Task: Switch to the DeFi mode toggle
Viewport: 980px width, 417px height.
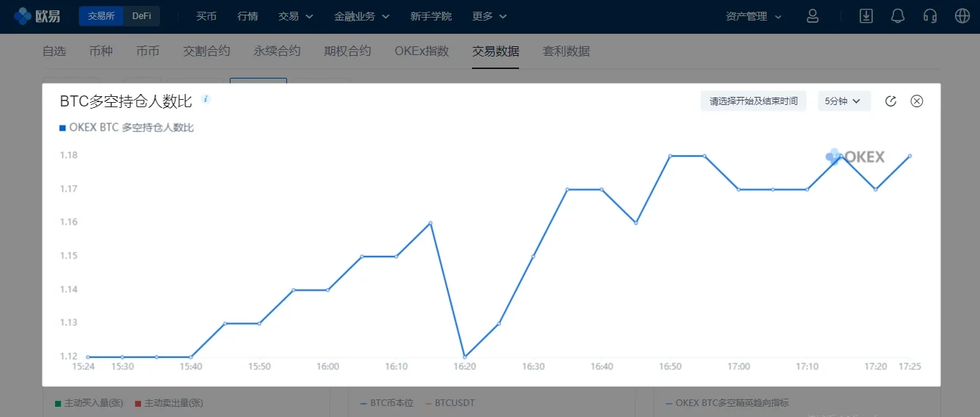Action: click(142, 16)
